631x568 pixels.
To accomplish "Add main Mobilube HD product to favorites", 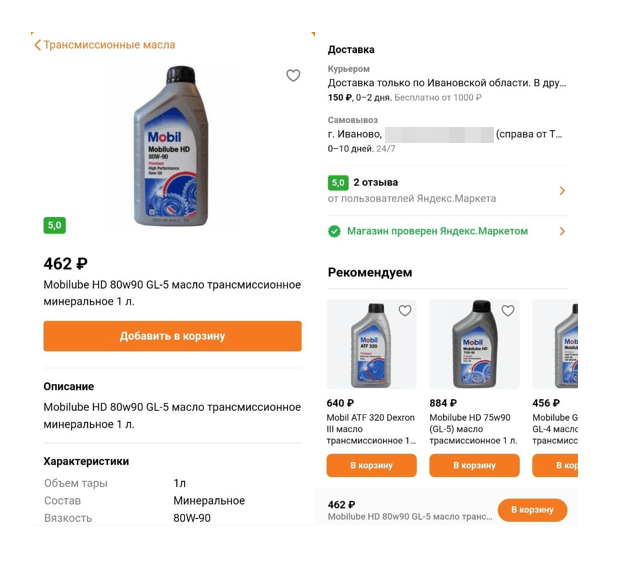I will tap(293, 76).
